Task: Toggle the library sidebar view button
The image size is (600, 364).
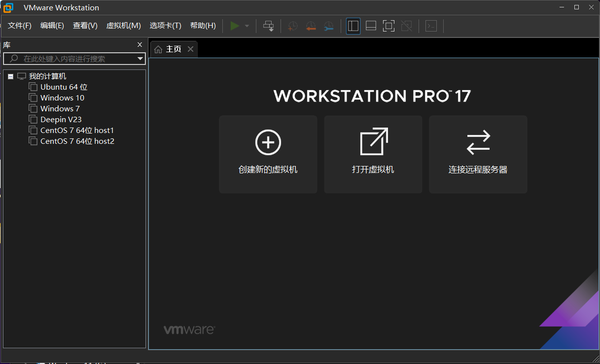Action: pos(353,26)
